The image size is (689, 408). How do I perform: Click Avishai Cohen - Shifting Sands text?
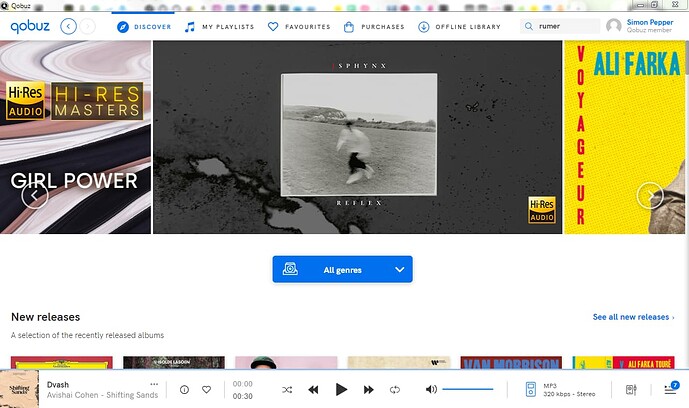pos(102,395)
